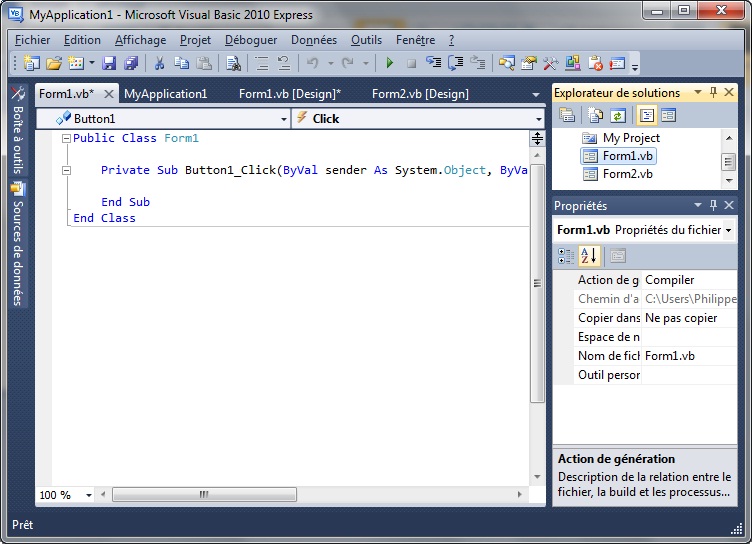Click the Immediate window toolbar icon
The height and width of the screenshot is (544, 752).
click(x=617, y=63)
